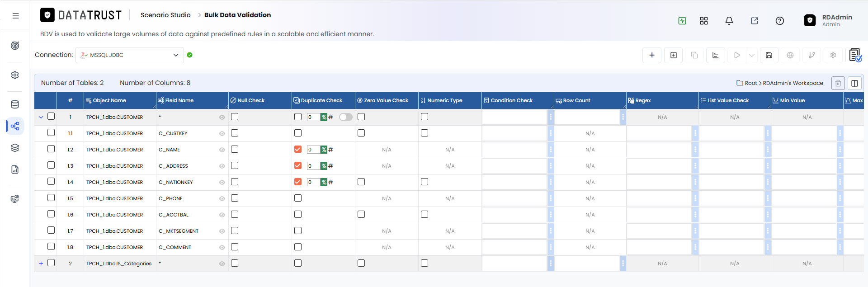Open the help question mark icon
The image size is (868, 287).
point(780,21)
